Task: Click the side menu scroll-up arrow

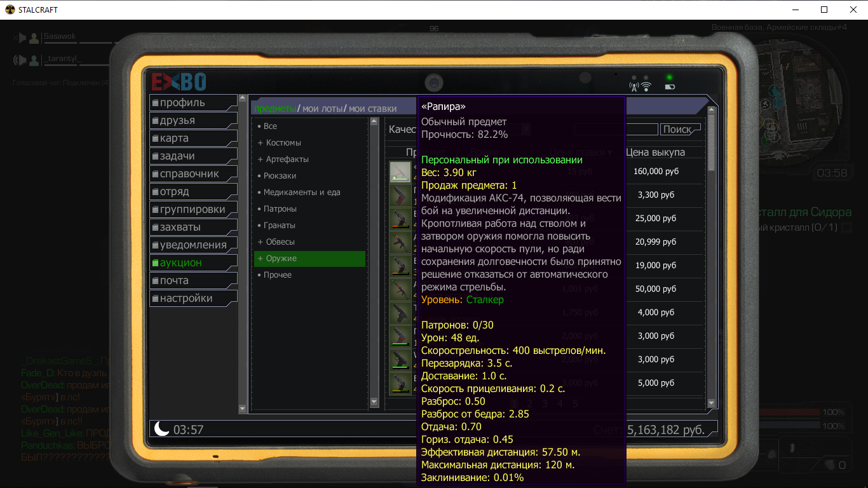Action: (x=243, y=98)
